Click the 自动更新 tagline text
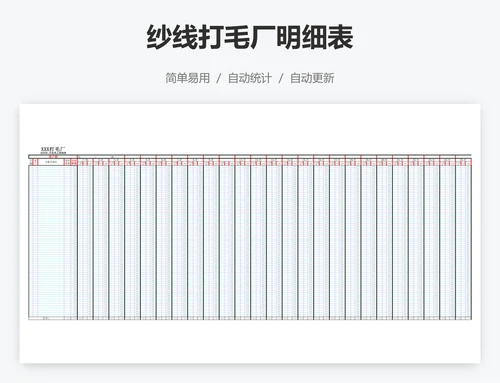This screenshot has width=500, height=383. click(x=312, y=78)
